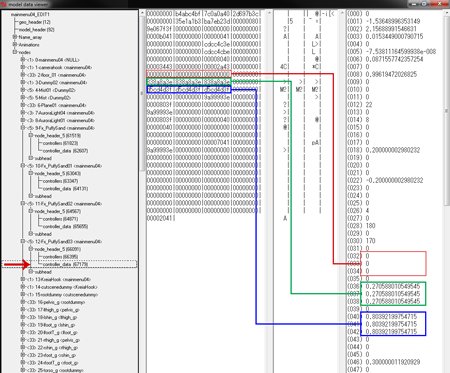Select controller_data under 10-Fx_PuffySand01
450x373 pixels.
click(x=66, y=189)
